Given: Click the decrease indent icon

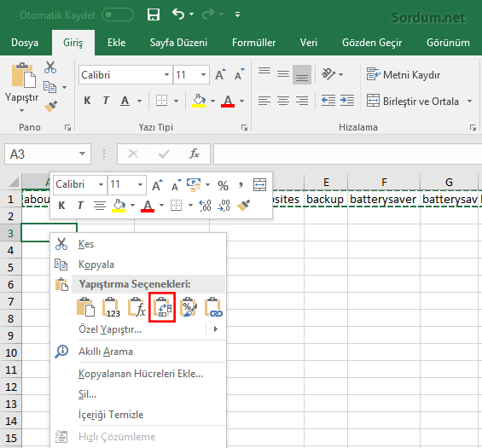Looking at the screenshot, I should pos(328,101).
